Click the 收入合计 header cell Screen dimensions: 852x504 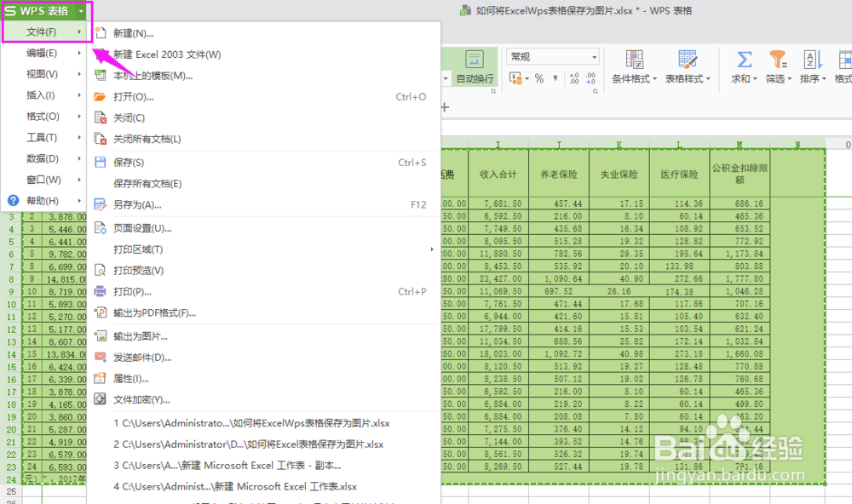[498, 174]
